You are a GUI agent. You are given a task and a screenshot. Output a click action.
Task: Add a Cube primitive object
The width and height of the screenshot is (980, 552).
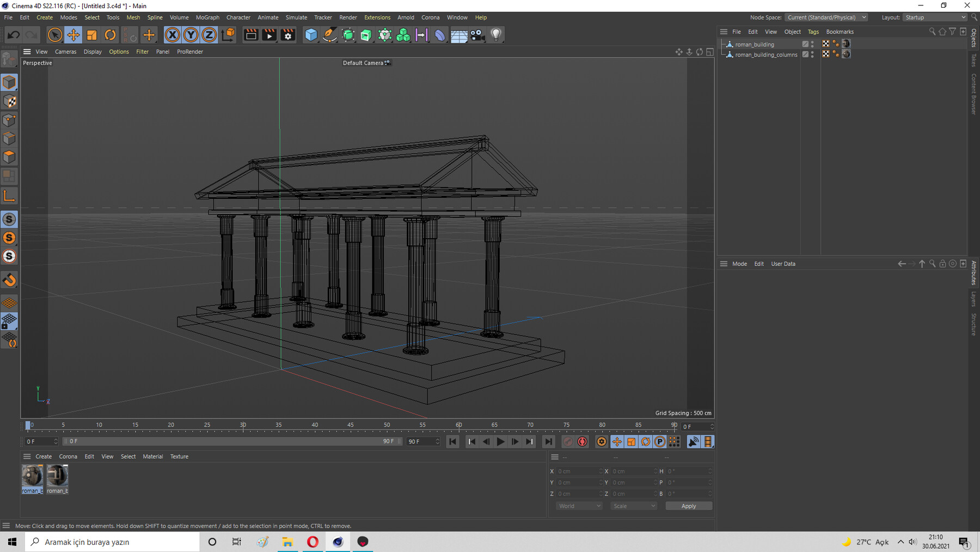[x=311, y=35]
